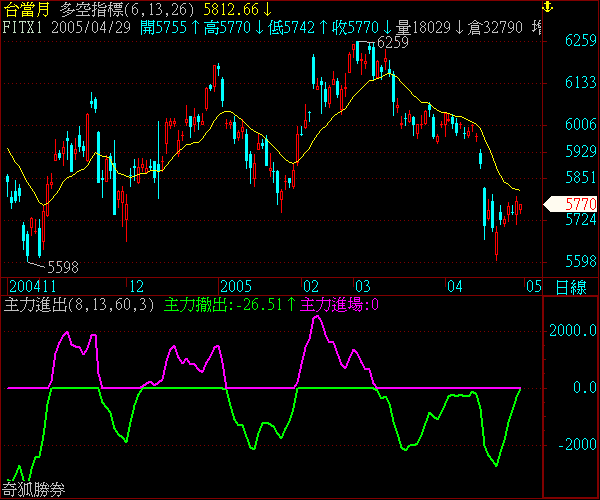Select the 主力進場 magenta legend label
The width and height of the screenshot is (600, 500).
click(337, 304)
